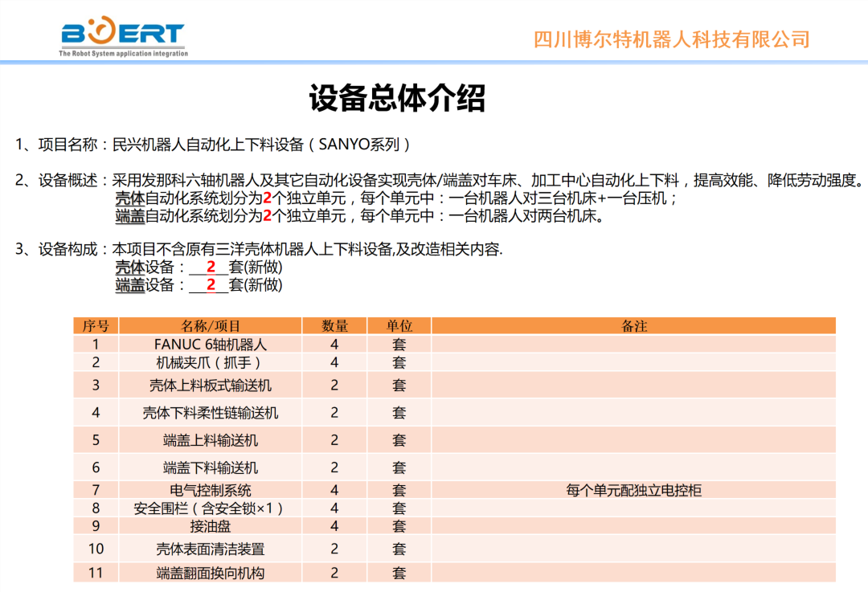Select the cell 壳体表面清洁装置

211,549
